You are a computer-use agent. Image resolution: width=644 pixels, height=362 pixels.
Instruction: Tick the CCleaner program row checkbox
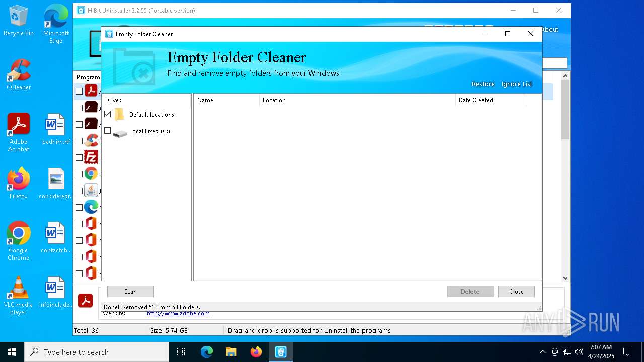[x=79, y=141]
